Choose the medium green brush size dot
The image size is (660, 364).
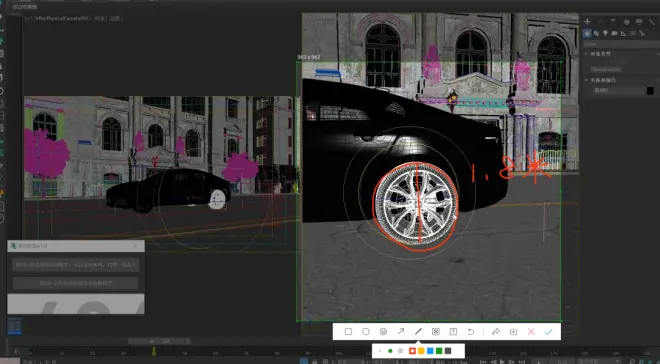pyautogui.click(x=390, y=351)
